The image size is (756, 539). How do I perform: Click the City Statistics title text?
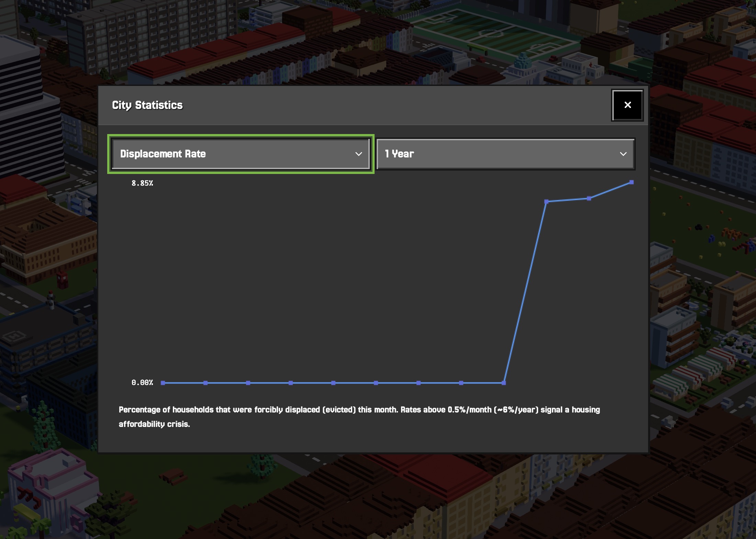(x=147, y=105)
